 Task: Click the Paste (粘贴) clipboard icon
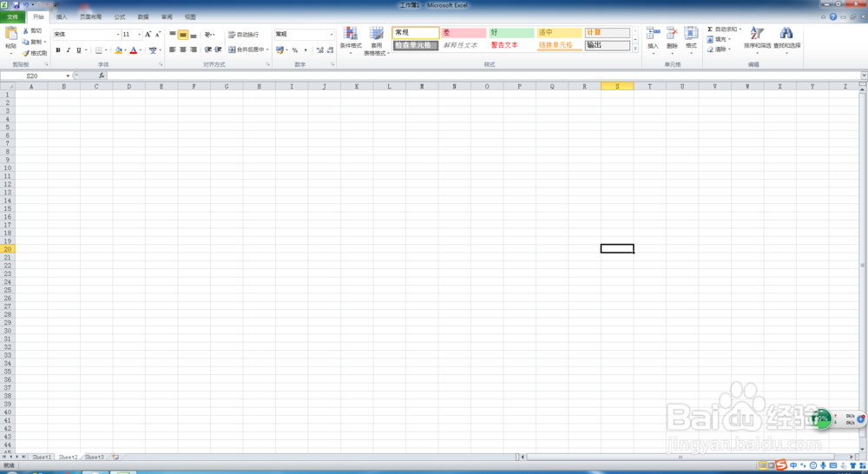[x=10, y=34]
